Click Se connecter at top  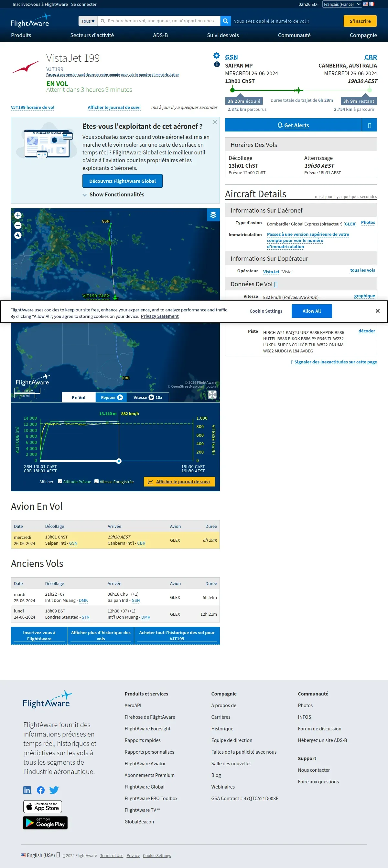(84, 5)
